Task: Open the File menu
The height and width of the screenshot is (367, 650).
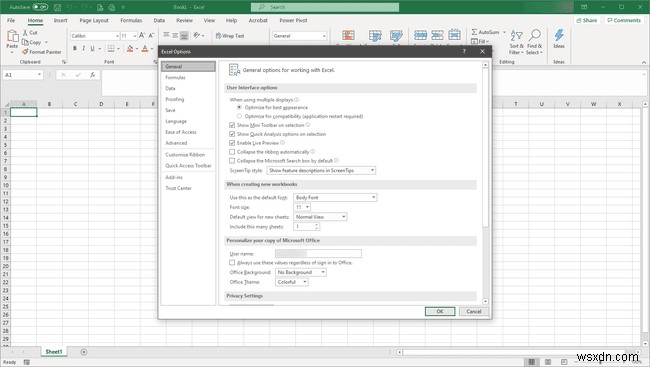Action: pos(11,20)
